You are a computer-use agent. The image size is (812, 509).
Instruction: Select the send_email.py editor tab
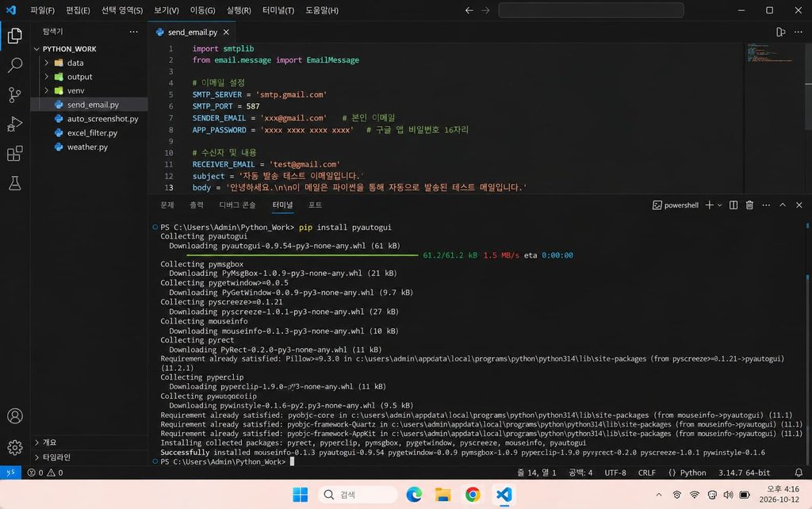point(192,32)
